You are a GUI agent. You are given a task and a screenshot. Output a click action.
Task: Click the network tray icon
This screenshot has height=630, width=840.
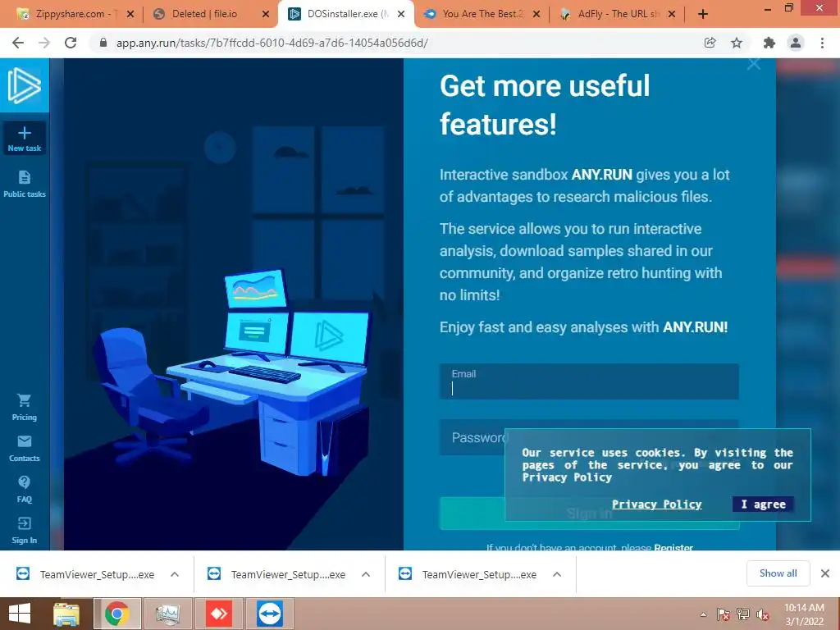pyautogui.click(x=743, y=614)
